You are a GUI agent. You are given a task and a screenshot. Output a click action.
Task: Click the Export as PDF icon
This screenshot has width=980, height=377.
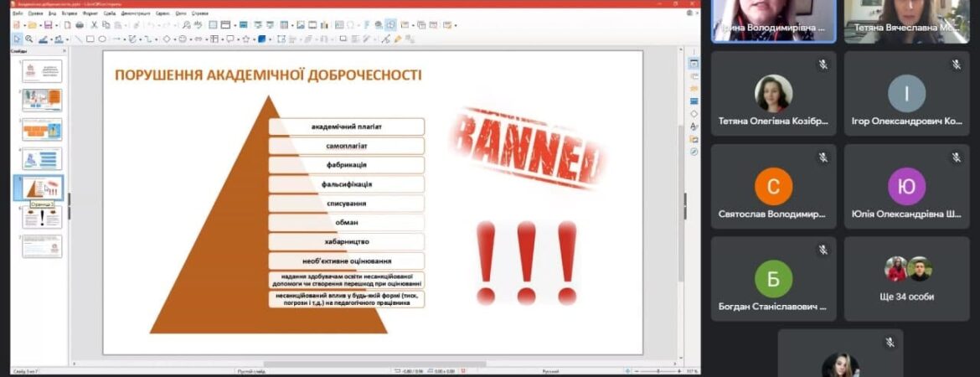[x=68, y=25]
